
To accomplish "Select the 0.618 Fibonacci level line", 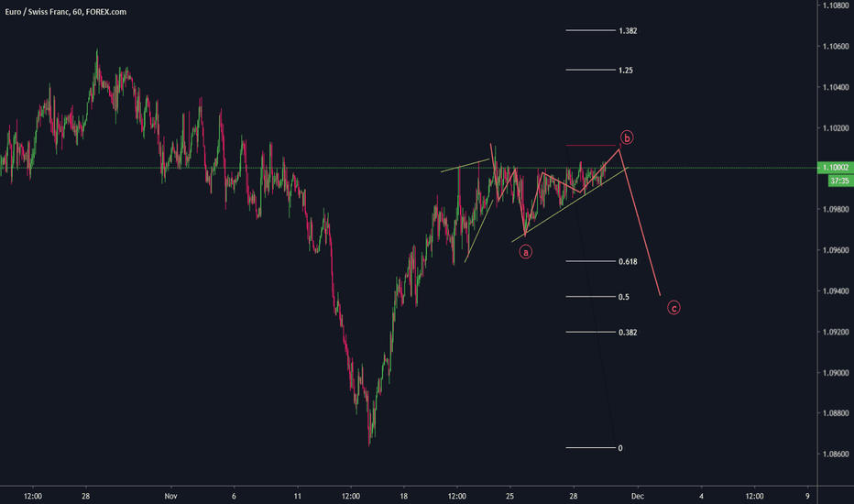I will tap(591, 261).
